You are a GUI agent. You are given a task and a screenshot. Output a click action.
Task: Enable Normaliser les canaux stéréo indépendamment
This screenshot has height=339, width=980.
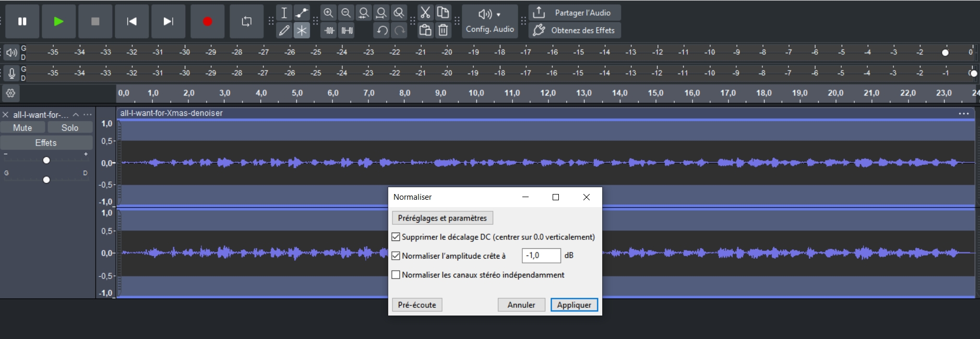tap(396, 275)
